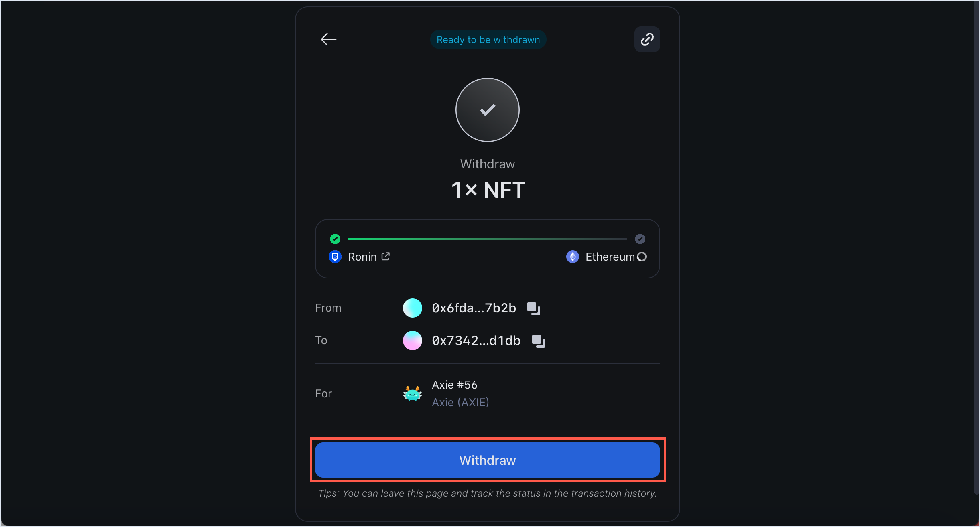Click the Withdraw button
980x527 pixels.
pos(487,460)
